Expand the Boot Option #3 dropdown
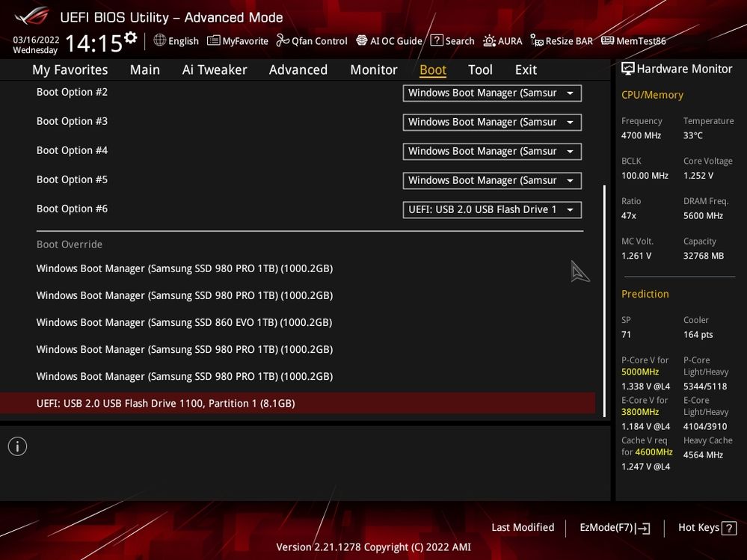Viewport: 747px width, 560px height. click(492, 122)
